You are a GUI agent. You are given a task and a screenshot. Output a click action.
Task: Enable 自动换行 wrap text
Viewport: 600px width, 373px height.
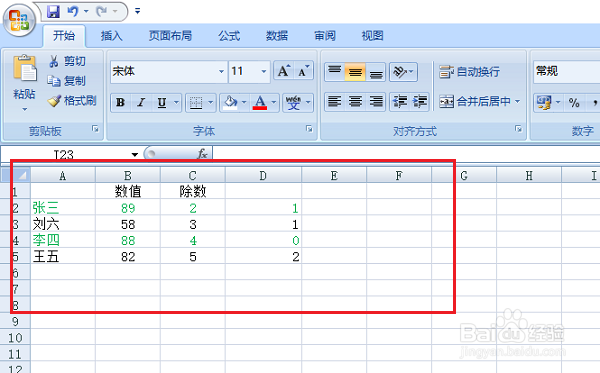(470, 72)
